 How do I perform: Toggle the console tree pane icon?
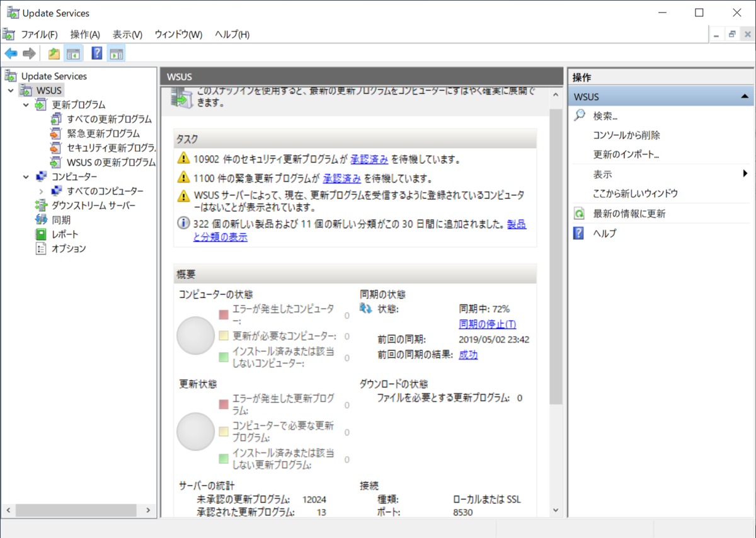pyautogui.click(x=74, y=54)
